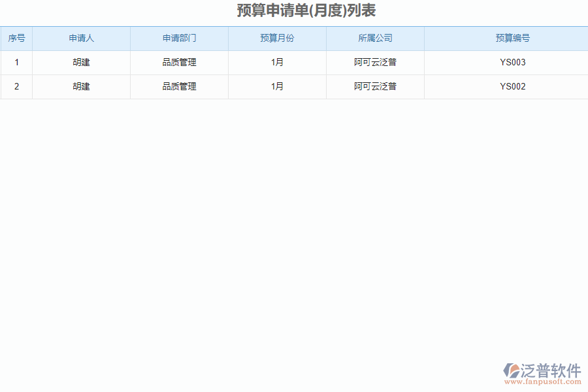Click the 所属公司 column header

point(375,38)
